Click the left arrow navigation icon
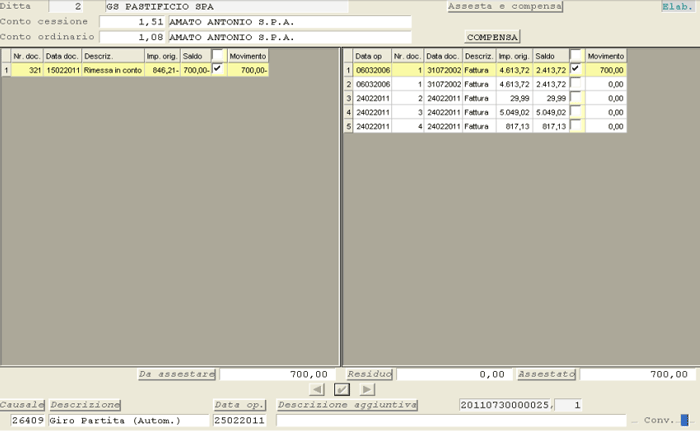The height and width of the screenshot is (431, 700). [317, 389]
